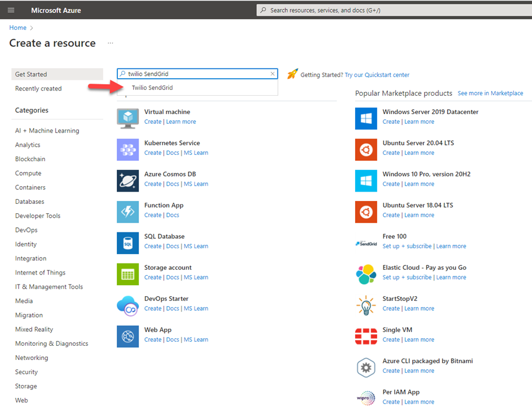Select Recently created in sidebar
Screen dimensions: 532x413
[39, 88]
